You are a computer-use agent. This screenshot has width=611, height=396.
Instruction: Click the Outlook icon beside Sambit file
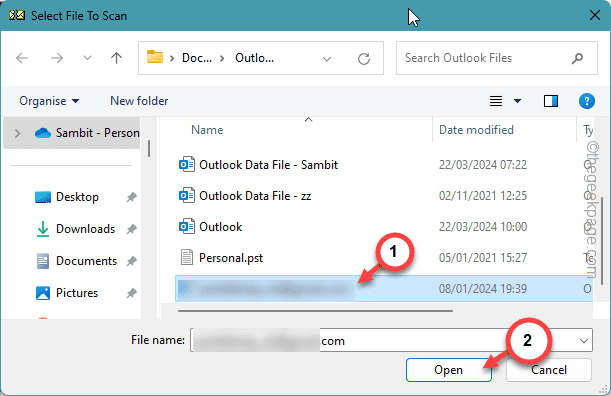coord(187,164)
